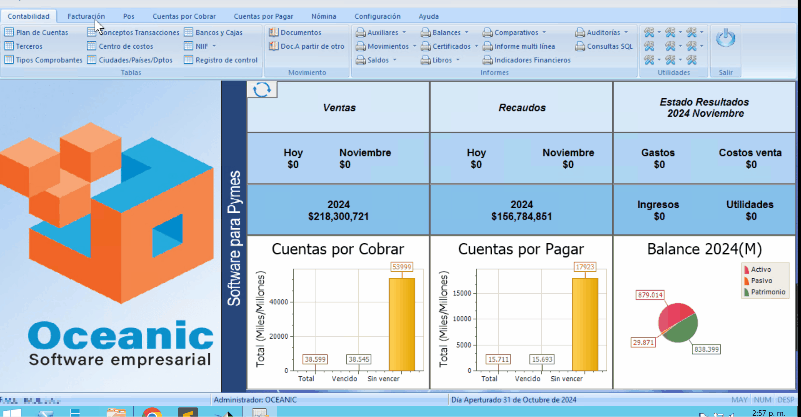Click the red Activo pie slice
Viewport: 801px width, 417px height.
pos(672,317)
